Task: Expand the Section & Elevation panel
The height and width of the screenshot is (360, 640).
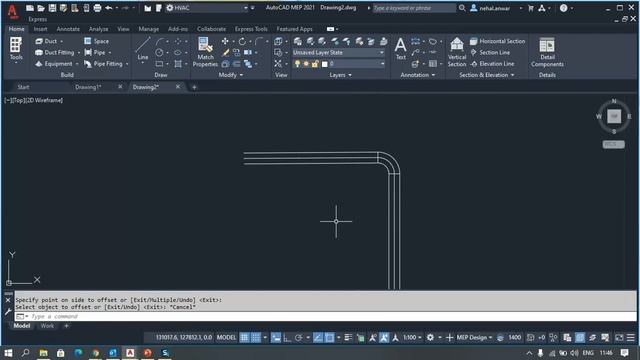Action: 487,75
